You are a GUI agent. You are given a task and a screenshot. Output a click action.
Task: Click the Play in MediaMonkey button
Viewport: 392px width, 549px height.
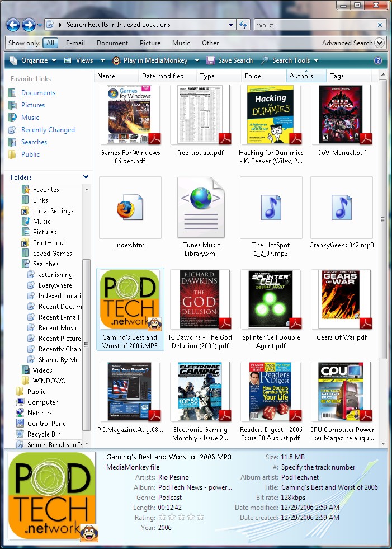pos(150,60)
